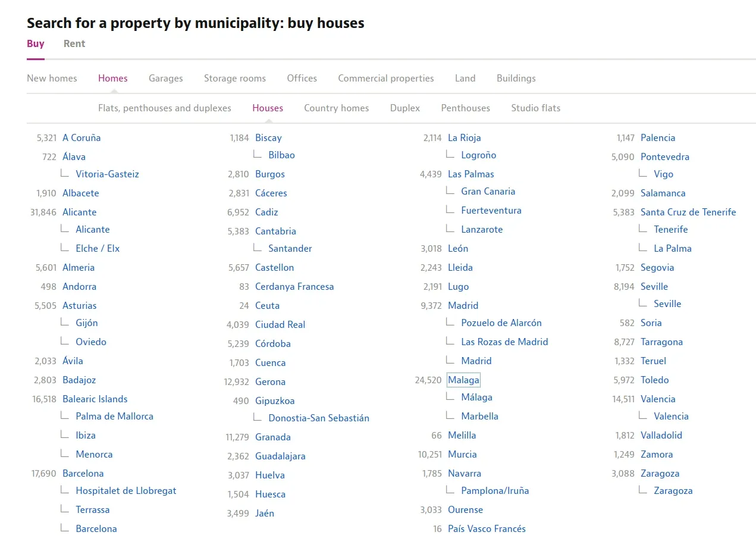This screenshot has width=756, height=557.
Task: Open Marbella municipality listings
Action: tap(480, 416)
